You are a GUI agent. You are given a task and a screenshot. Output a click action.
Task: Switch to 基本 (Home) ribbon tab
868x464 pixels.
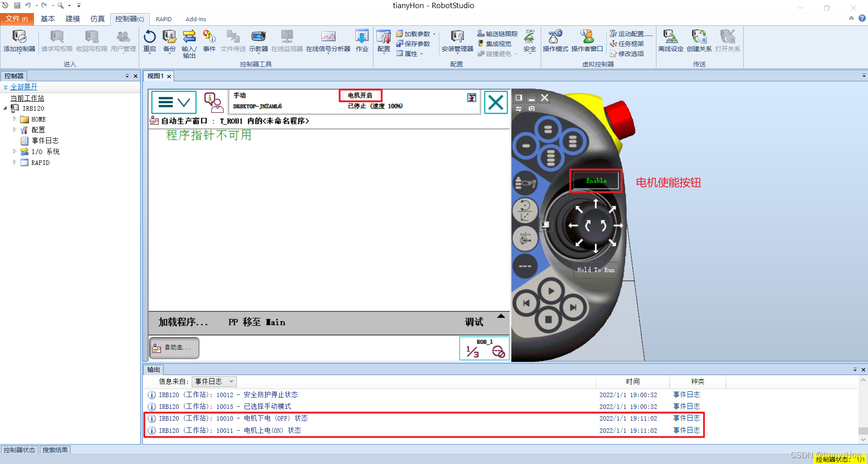tap(47, 19)
